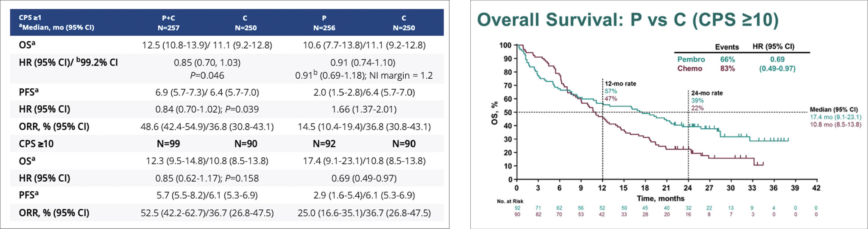
Task: Select the Pembro legend label
Action: pyautogui.click(x=691, y=59)
